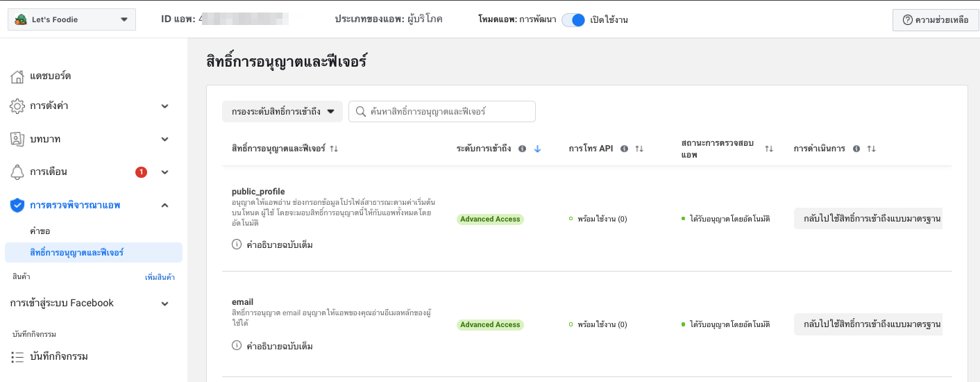Screen dimensions: 980x382
Task: Toggle the app mode switch
Action: 573,19
